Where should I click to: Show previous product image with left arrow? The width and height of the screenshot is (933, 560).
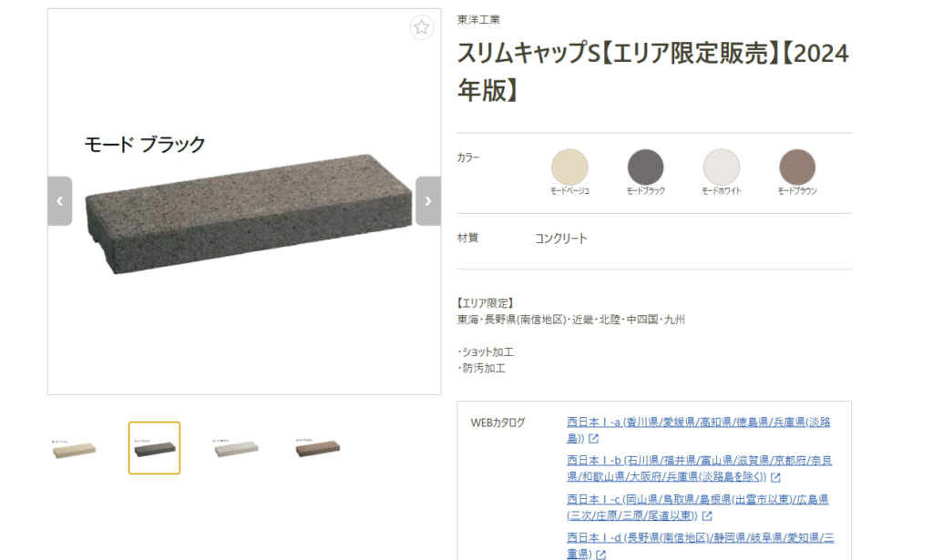point(59,201)
